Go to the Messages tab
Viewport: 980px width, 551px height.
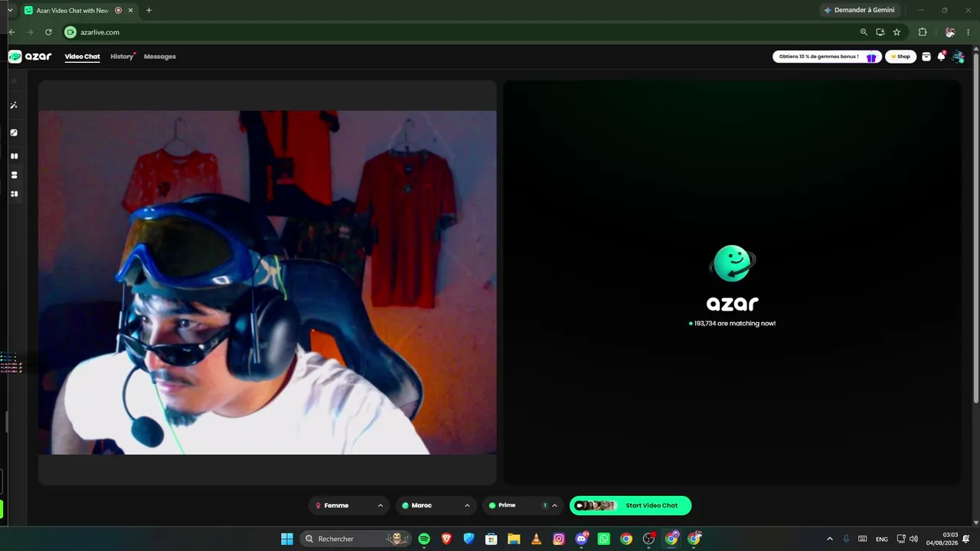[x=160, y=57]
